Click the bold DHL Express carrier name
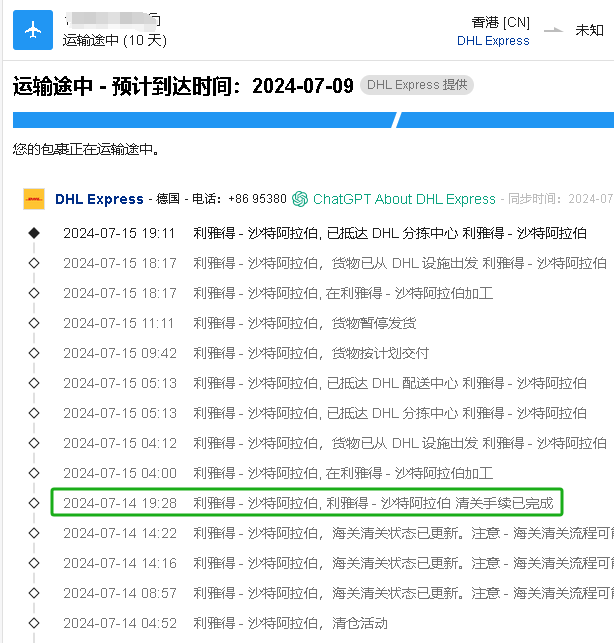Viewport: 614px width, 643px height. [x=99, y=199]
